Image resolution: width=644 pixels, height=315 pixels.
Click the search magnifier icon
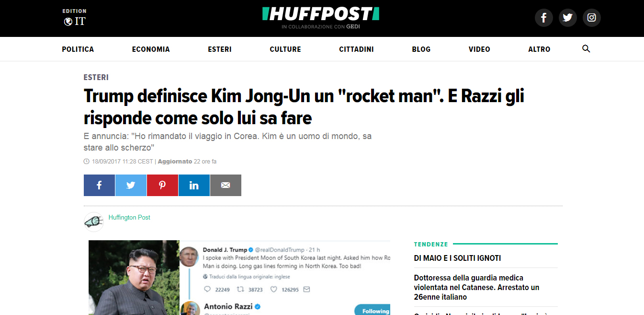(586, 49)
